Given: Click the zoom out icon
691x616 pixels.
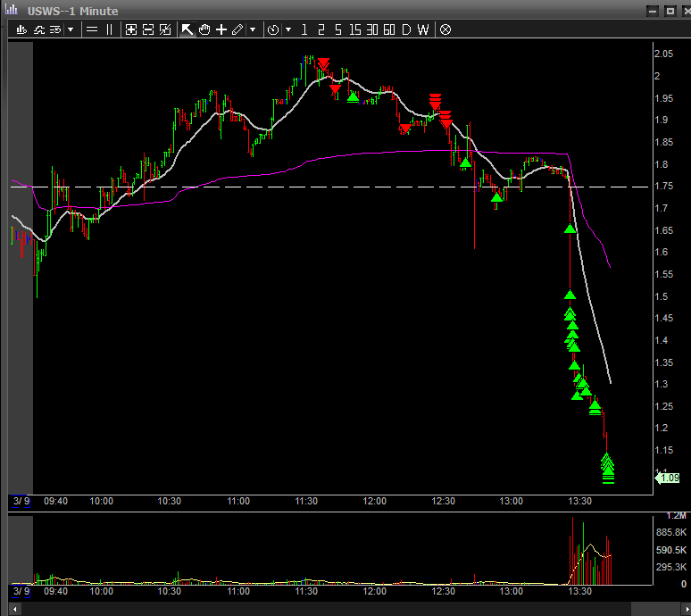Looking at the screenshot, I should coord(148,29).
